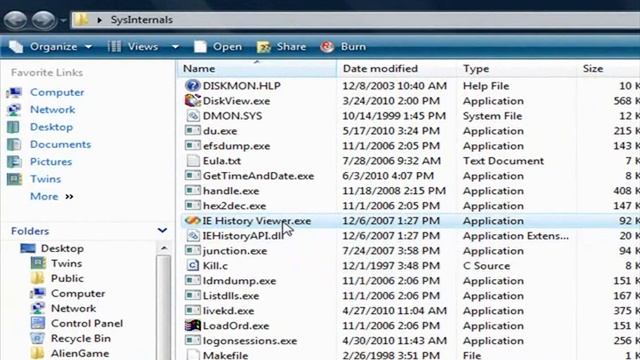Click the Application Extens... type cell
The image size is (640, 360).
pyautogui.click(x=516, y=236)
